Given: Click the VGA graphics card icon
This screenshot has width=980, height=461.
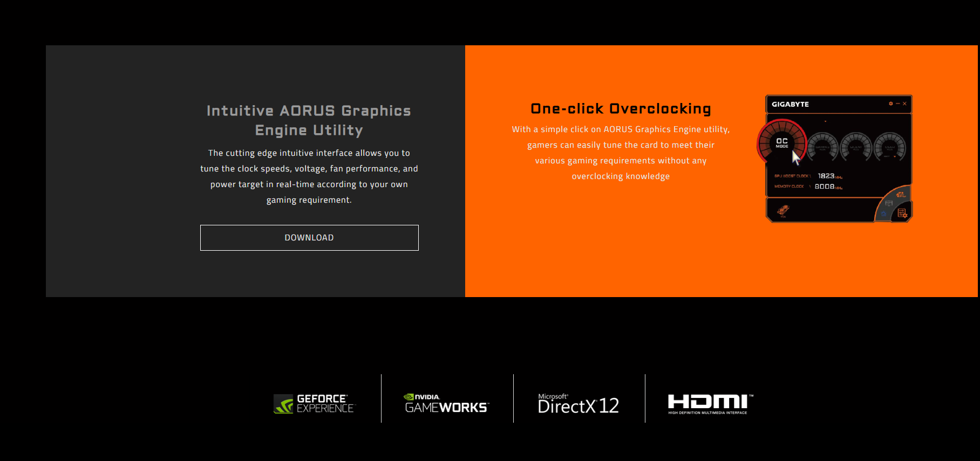Looking at the screenshot, I should [783, 210].
